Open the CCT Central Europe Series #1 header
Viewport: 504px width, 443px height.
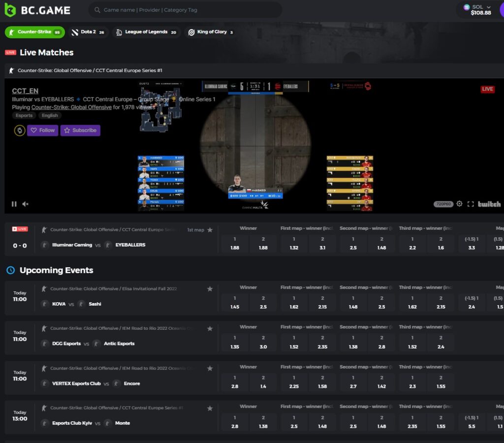[90, 70]
